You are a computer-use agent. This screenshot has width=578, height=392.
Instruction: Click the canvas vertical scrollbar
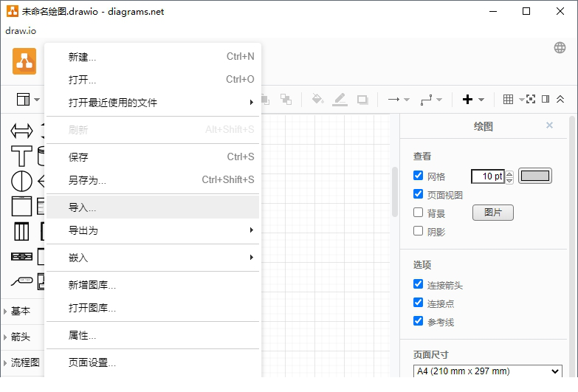pyautogui.click(x=394, y=192)
